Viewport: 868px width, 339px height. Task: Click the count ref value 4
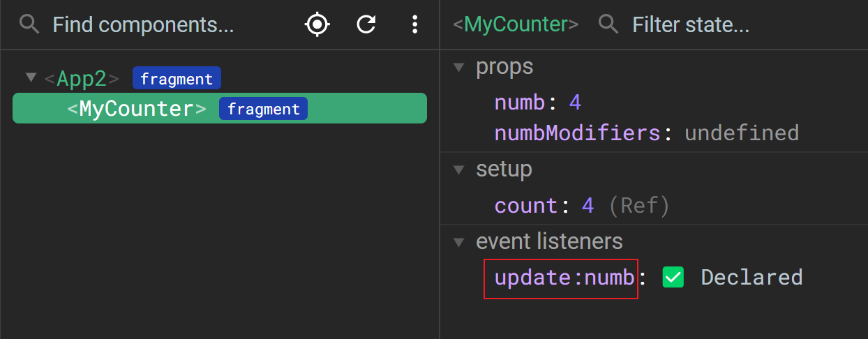[588, 206]
